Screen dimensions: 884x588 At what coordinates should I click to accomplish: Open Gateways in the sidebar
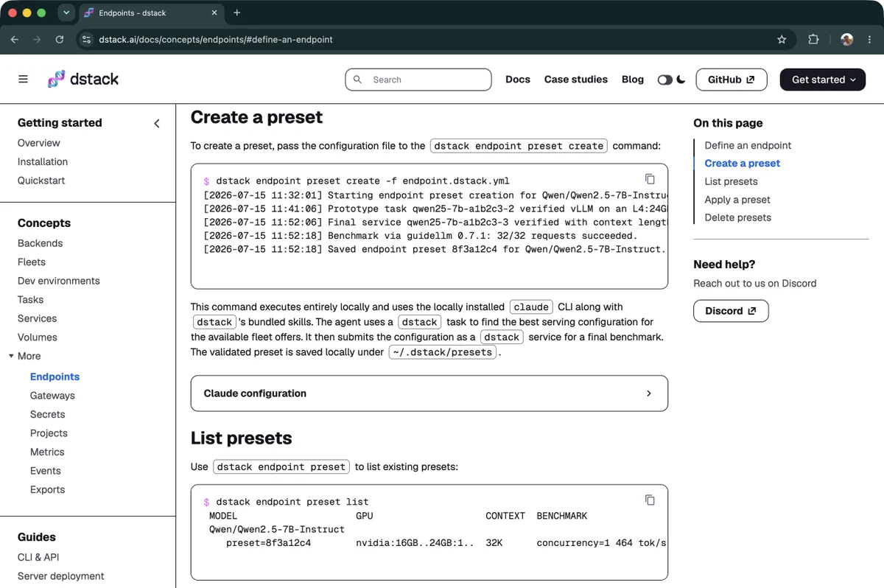tap(53, 396)
